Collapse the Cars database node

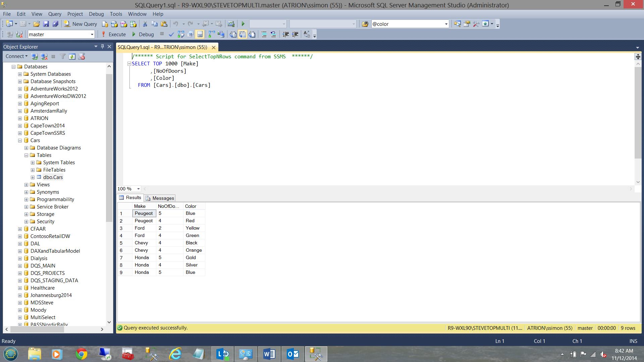[20, 140]
